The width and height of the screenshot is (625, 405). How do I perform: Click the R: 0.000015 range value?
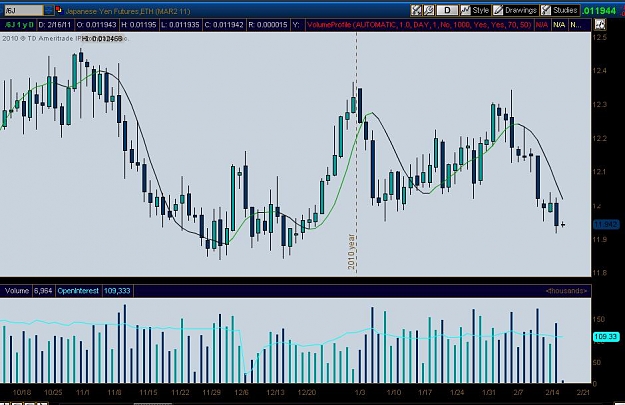click(268, 25)
